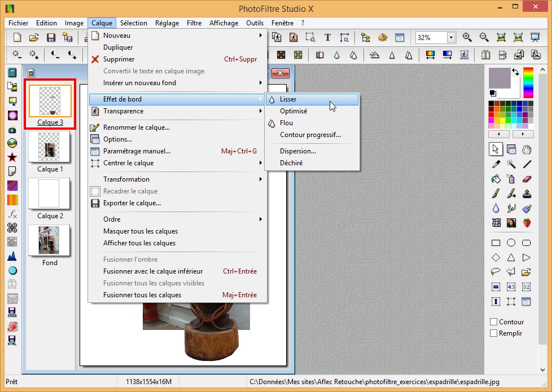The height and width of the screenshot is (392, 552).
Task: Click the New document icon
Action: (x=17, y=37)
